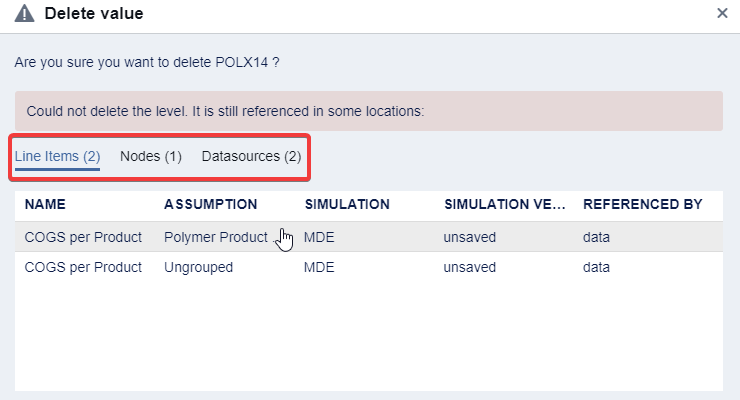Sort by the REFERENCED BY column header
This screenshot has height=400, width=740.
(x=643, y=205)
